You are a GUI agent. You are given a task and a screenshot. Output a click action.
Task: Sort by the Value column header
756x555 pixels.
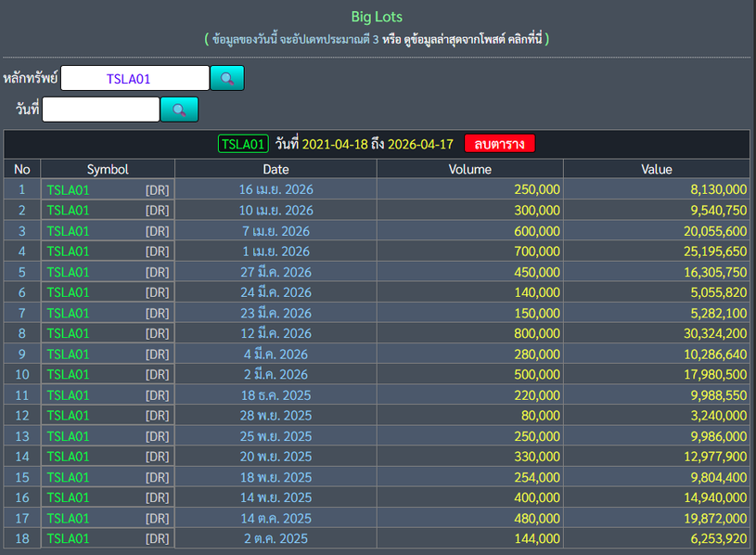[656, 169]
